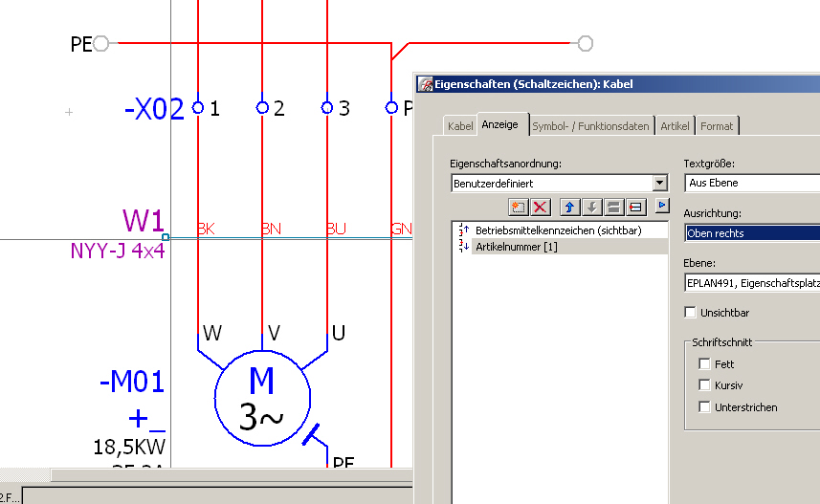Switch to the Artikel tab

(675, 126)
